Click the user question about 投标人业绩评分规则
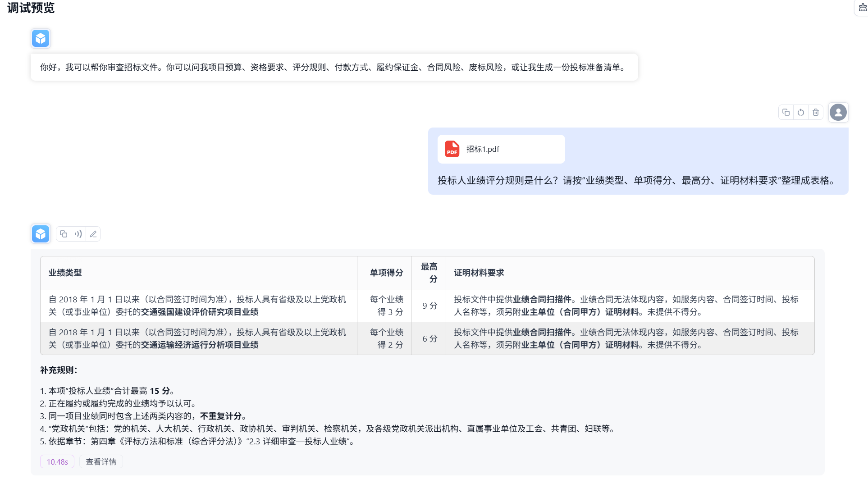Viewport: 868px width, 493px height. 638,180
